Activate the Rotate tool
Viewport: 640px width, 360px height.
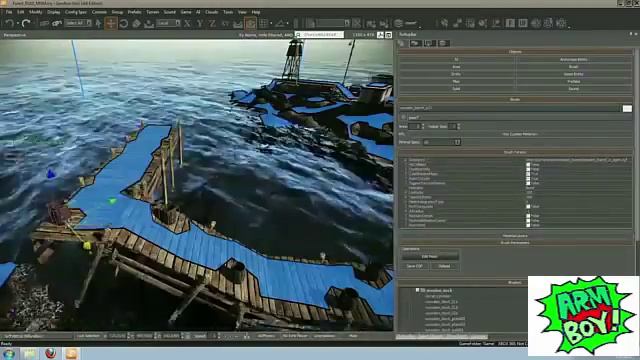[124, 23]
